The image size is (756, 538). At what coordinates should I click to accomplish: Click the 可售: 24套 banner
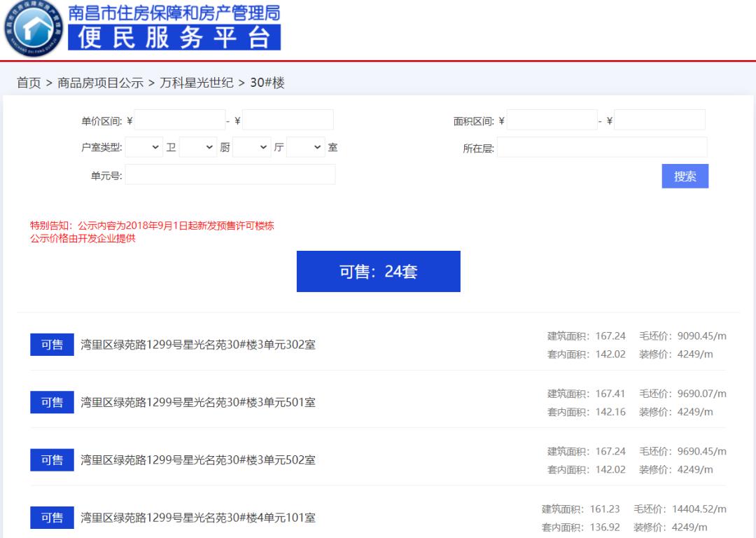tap(378, 271)
